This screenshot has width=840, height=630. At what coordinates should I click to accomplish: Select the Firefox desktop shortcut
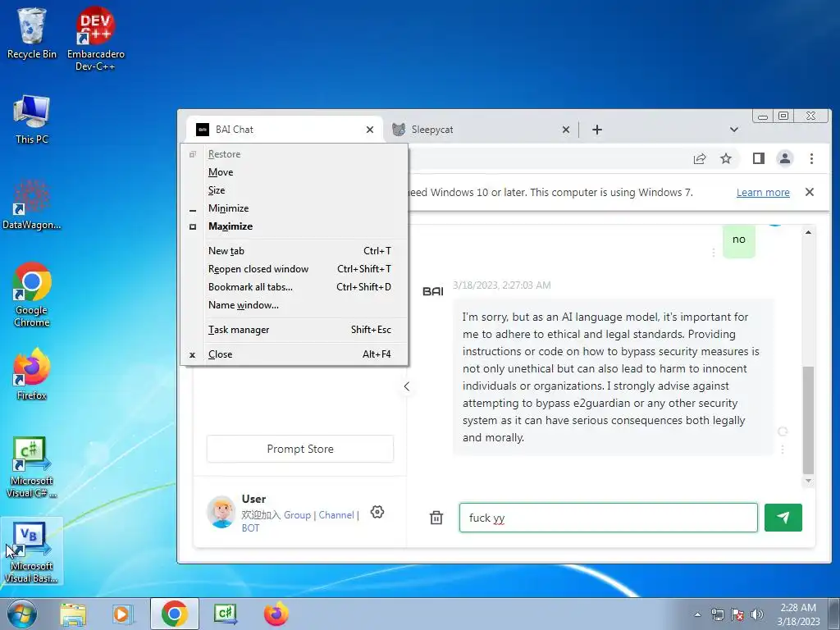(32, 373)
